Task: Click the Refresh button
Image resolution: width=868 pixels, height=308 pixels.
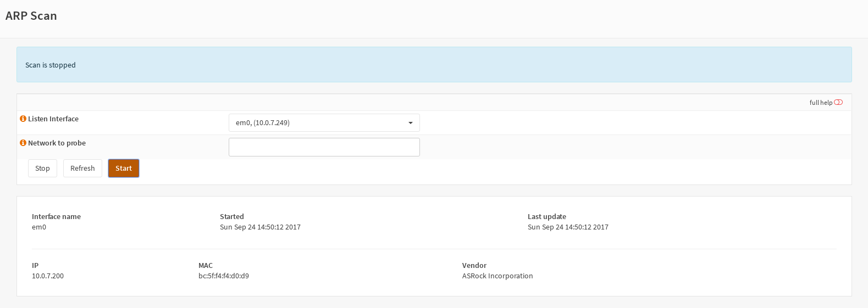Action: tap(82, 169)
